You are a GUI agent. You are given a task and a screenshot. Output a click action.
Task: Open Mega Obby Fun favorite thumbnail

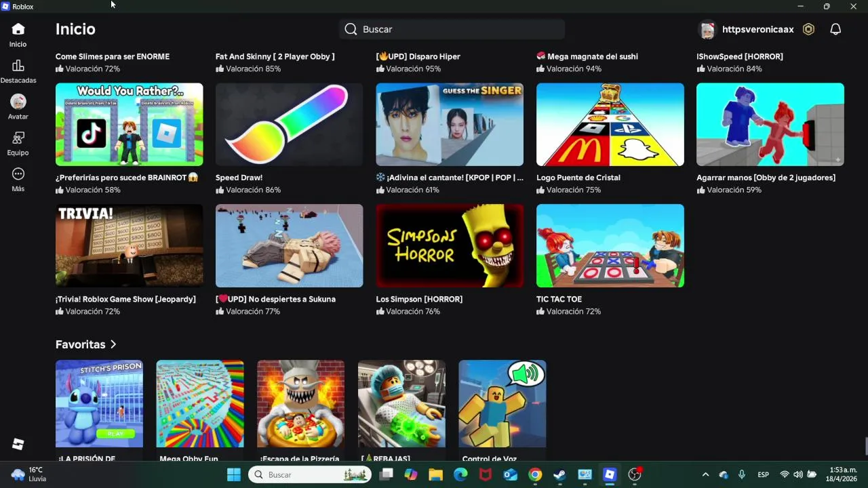coord(200,404)
